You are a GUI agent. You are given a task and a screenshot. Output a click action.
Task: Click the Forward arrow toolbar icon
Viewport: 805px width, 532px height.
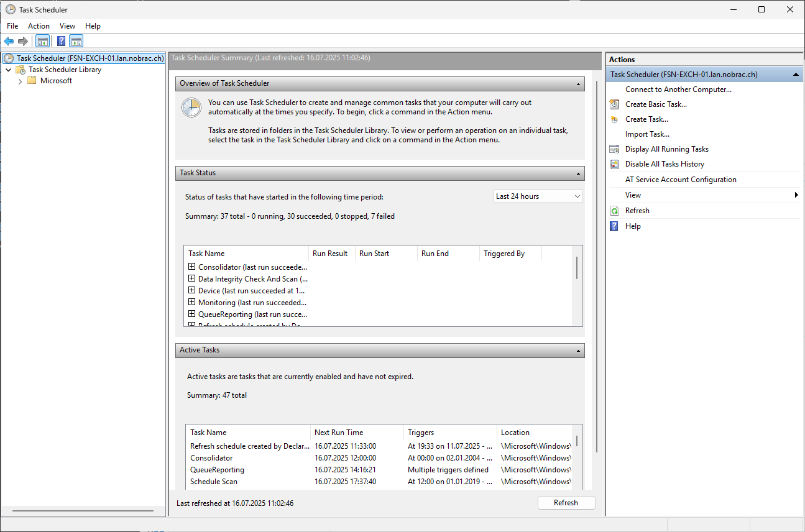point(23,42)
